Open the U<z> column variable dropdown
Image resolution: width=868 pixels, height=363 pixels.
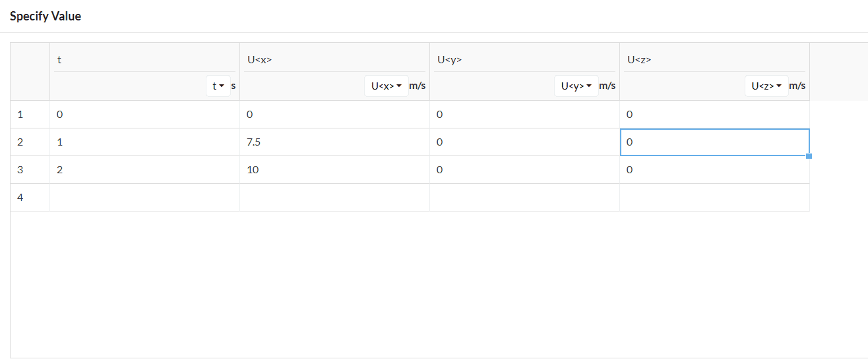click(x=766, y=86)
